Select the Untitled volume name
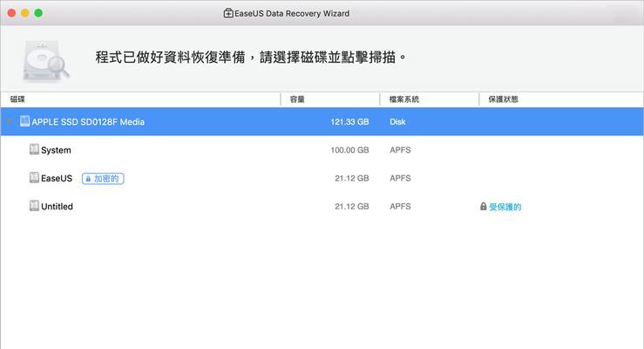Viewport: 644px width, 349px height. (58, 207)
